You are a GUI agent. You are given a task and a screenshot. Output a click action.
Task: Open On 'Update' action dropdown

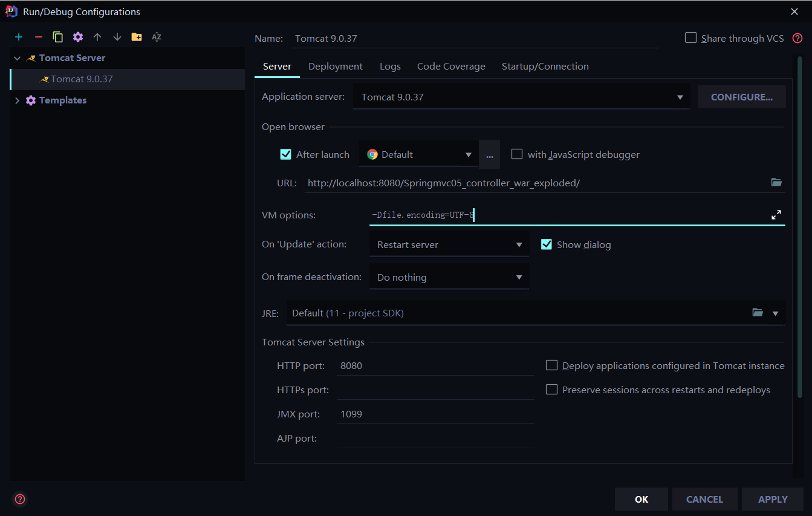[449, 244]
